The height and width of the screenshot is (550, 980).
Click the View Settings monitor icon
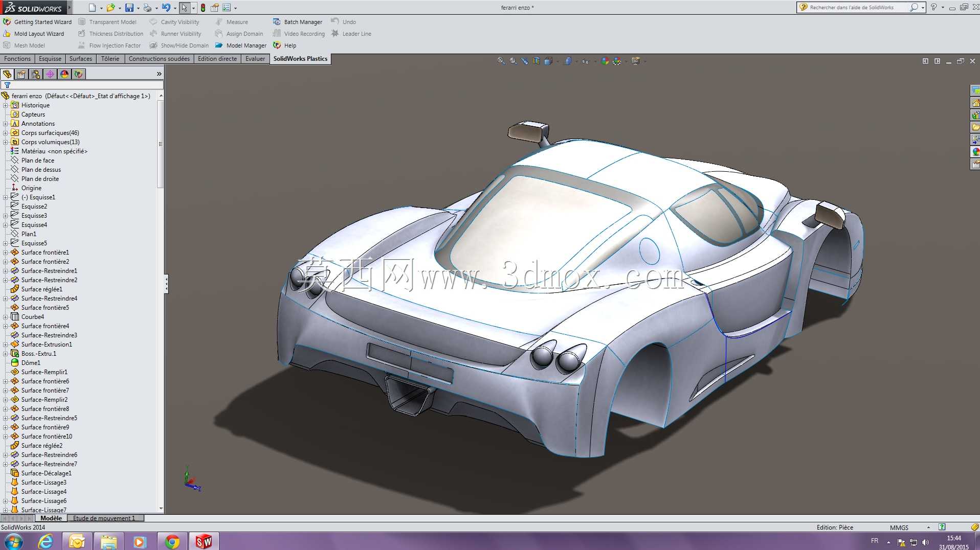[636, 61]
